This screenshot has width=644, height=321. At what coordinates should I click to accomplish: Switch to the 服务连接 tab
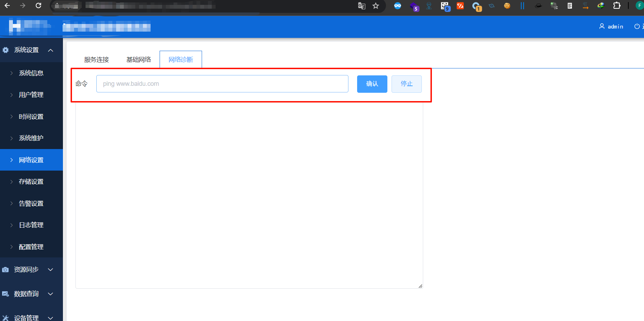click(x=97, y=59)
